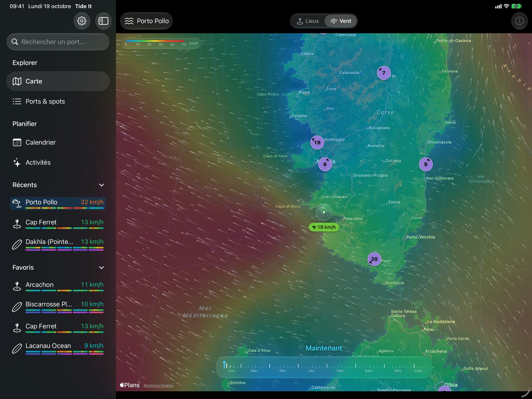
Task: Open Mentions légales link
Action: click(159, 386)
